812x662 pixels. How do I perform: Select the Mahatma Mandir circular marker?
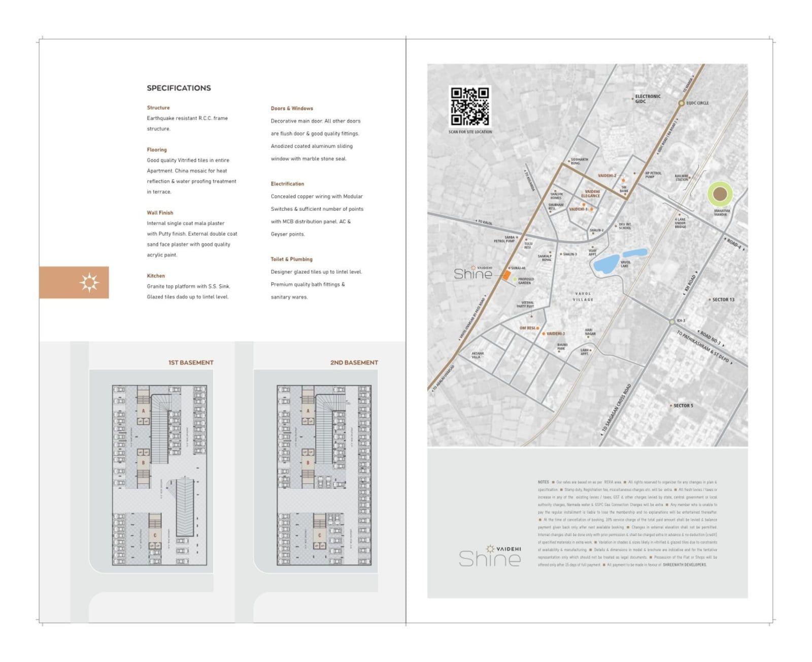tap(720, 194)
